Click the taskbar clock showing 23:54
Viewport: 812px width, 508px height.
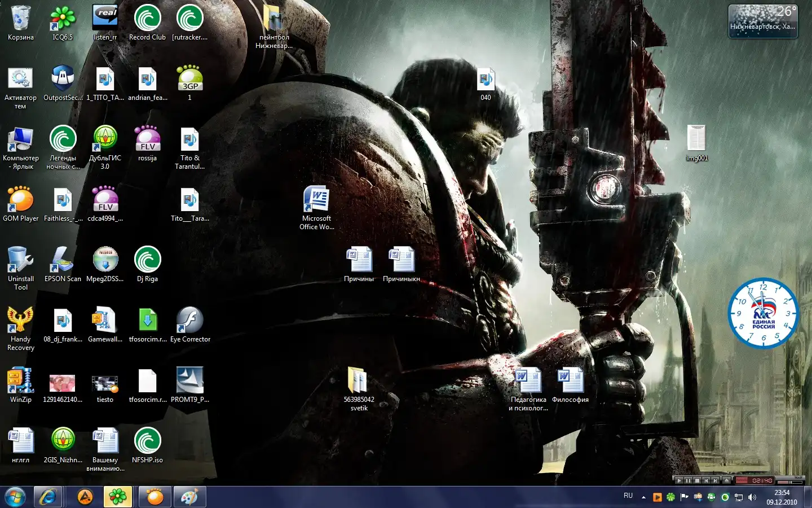pyautogui.click(x=782, y=497)
